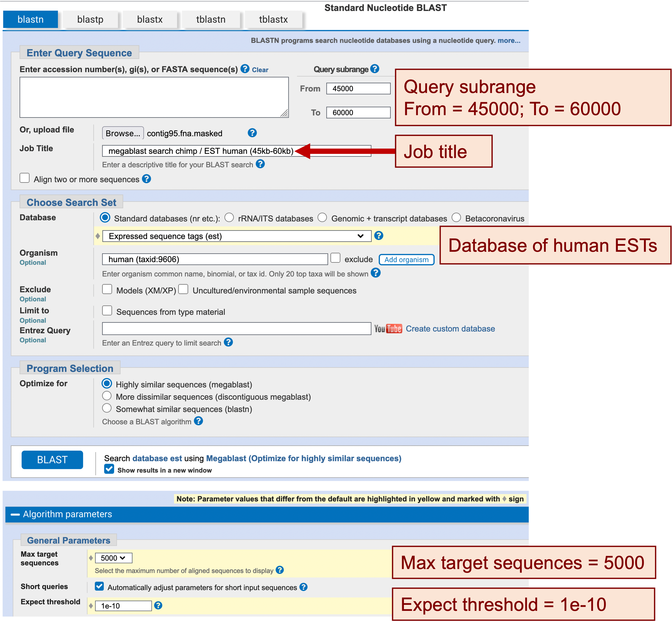The image size is (672, 627).
Task: Select Betacoronavirus database radio button
Action: point(456,217)
